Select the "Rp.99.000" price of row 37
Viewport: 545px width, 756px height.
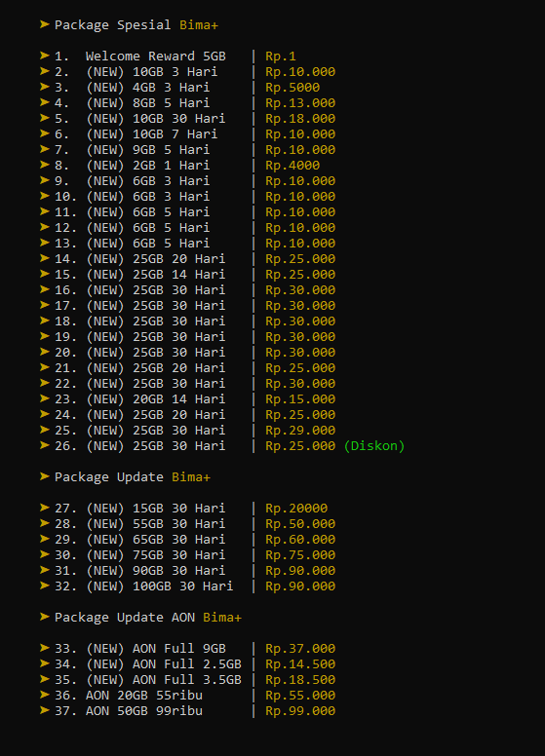tap(300, 711)
